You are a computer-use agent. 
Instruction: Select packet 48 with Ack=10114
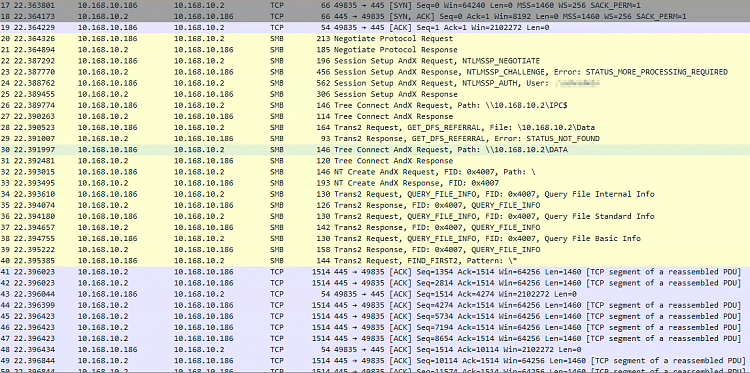pos(375,350)
